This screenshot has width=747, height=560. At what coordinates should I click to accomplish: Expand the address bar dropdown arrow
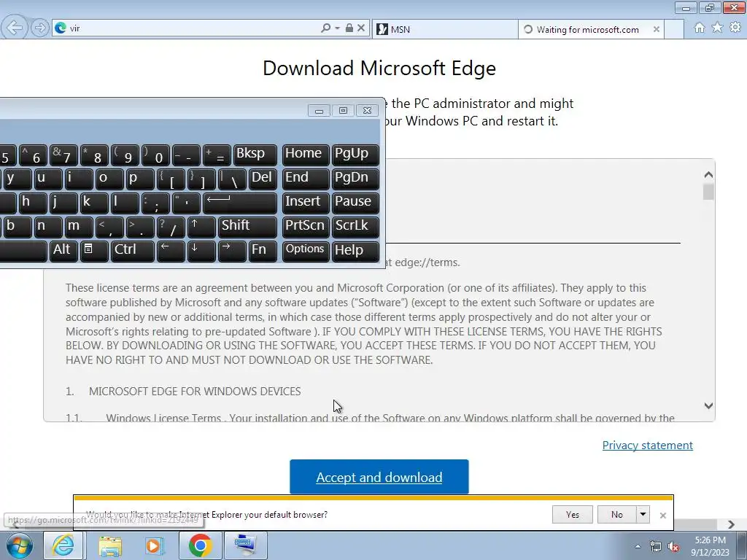point(337,28)
